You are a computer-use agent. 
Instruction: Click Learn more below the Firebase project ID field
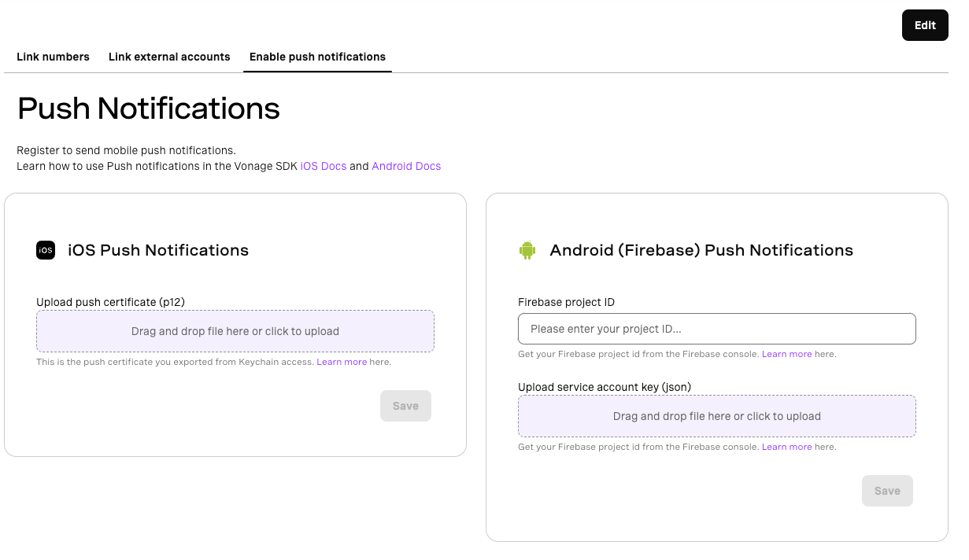click(x=787, y=354)
